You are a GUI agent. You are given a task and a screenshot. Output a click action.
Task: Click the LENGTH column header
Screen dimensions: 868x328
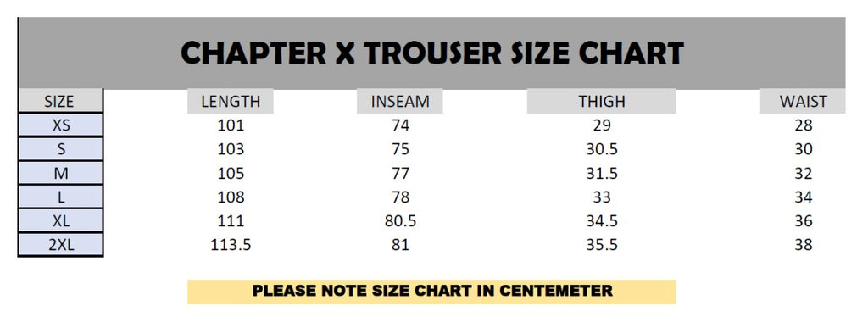click(x=231, y=101)
